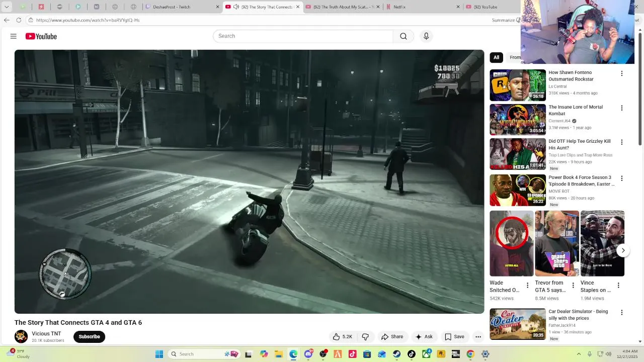Viewport: 644px width, 362px height.
Task: Open Vicious TNT channel name link
Action: 46,334
